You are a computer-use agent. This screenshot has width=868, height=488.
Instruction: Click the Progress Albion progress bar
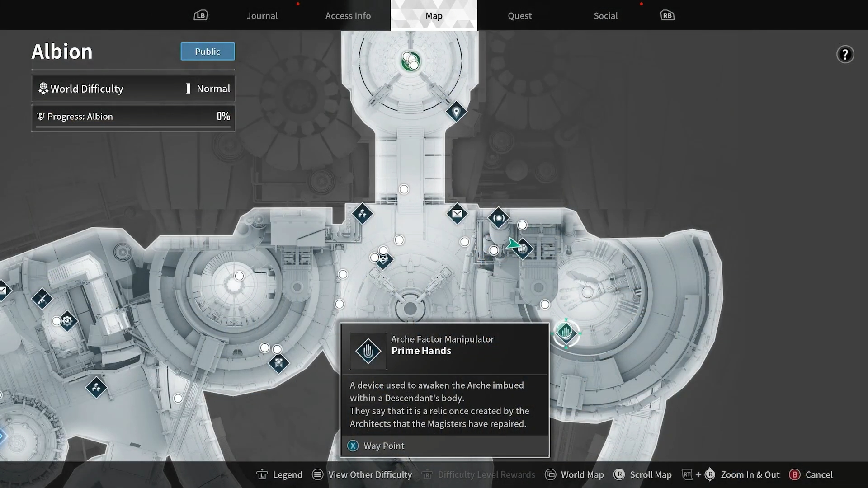coord(133,127)
